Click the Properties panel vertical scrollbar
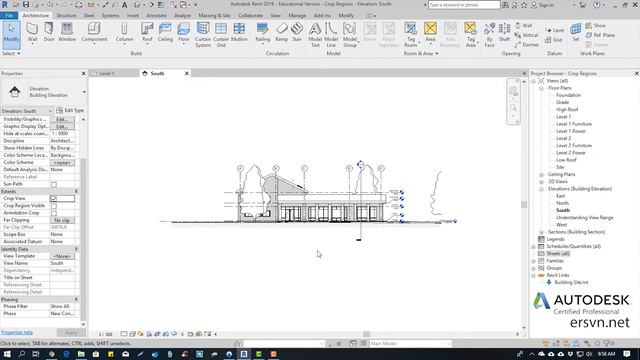This screenshot has height=360, width=640. pos(83,239)
